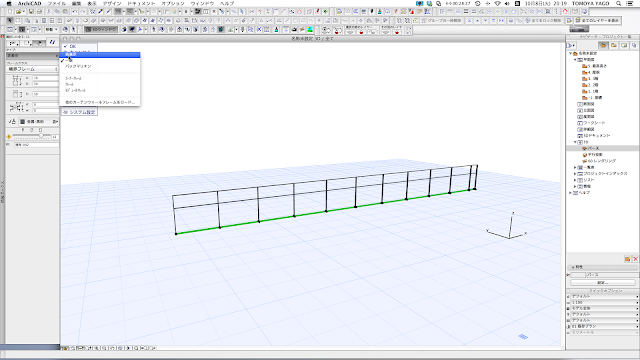The height and width of the screenshot is (360, 640).
Task: Open the Print icon in the toolbar
Action: [x=39, y=12]
